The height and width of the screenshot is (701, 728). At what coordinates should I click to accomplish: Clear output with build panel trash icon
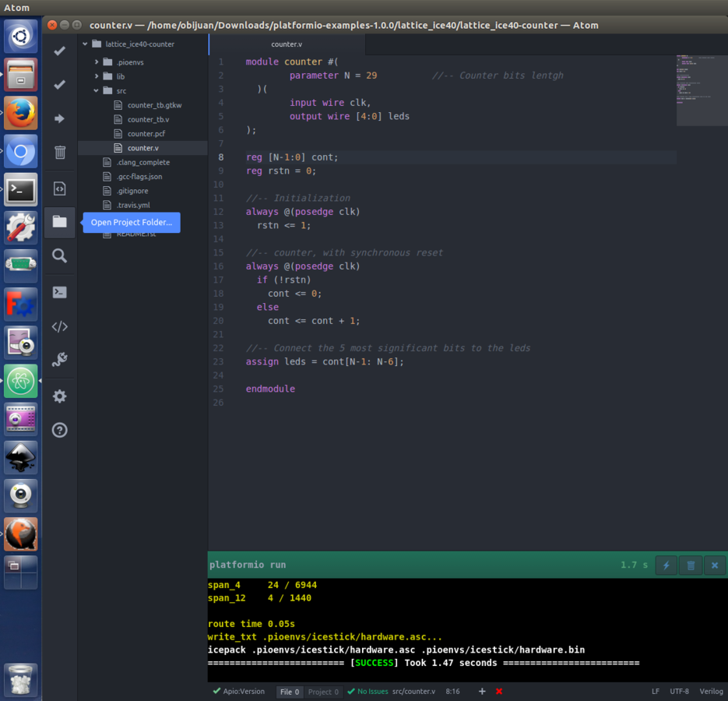[690, 565]
